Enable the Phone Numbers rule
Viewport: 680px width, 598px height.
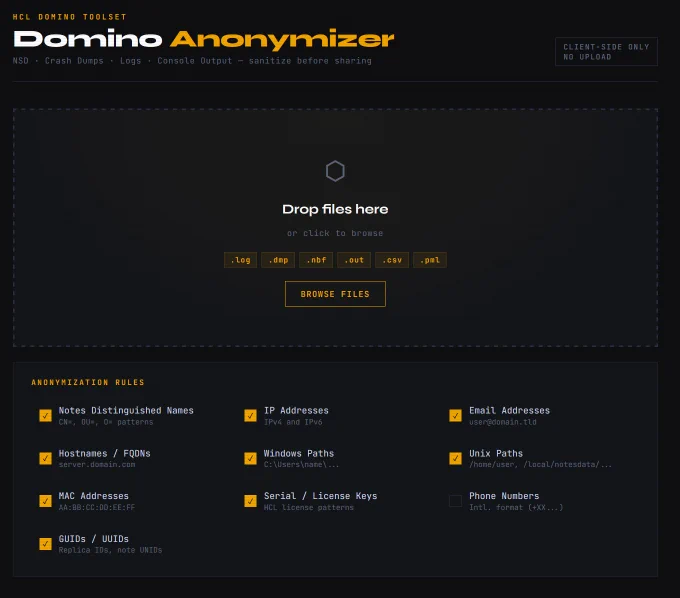click(455, 501)
